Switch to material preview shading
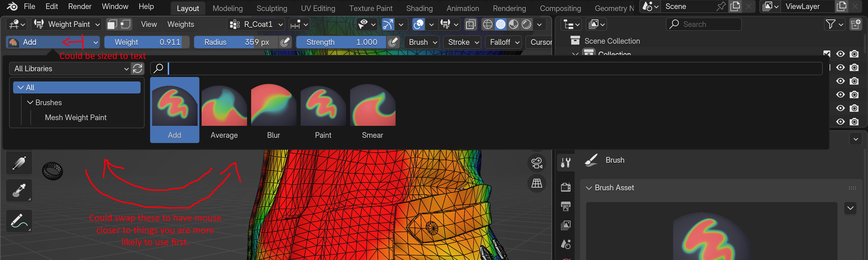868x260 pixels. click(x=514, y=24)
